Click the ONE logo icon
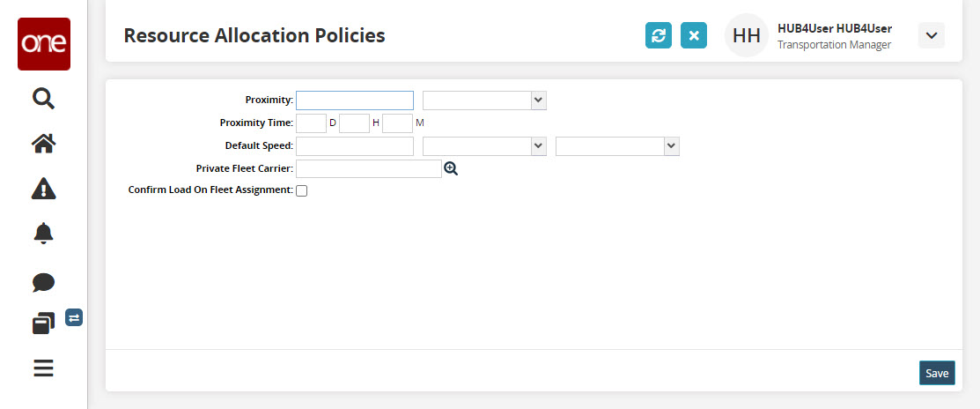The image size is (980, 409). [x=44, y=44]
